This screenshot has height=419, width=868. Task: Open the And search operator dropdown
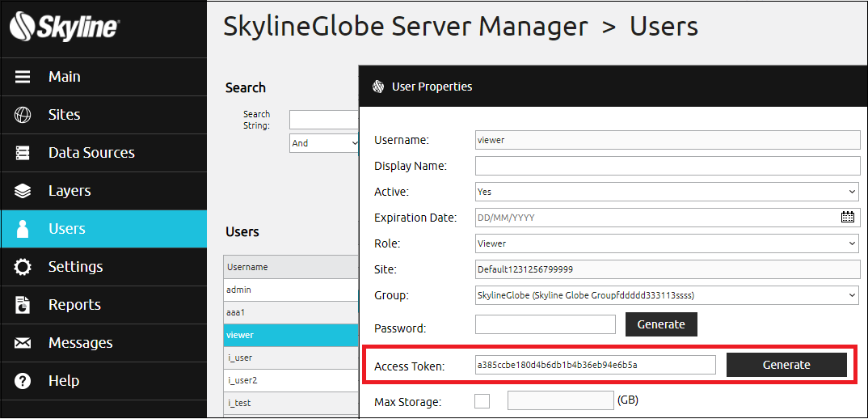tap(324, 143)
